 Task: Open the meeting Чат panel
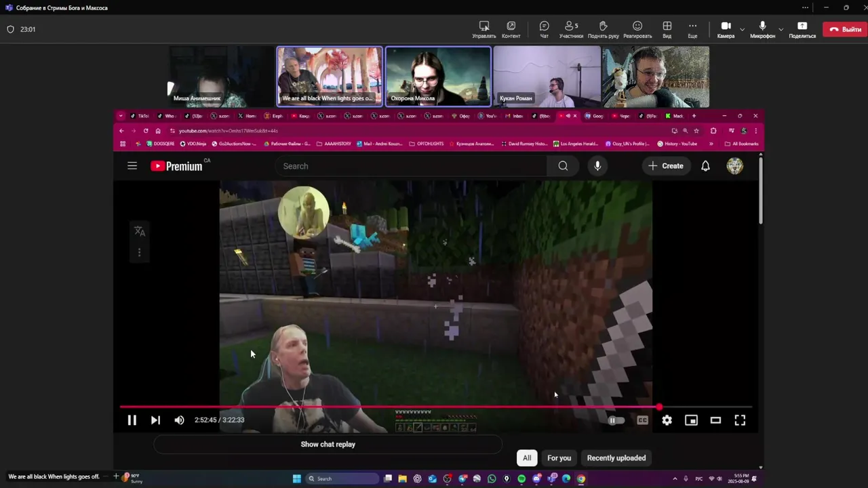pyautogui.click(x=544, y=30)
